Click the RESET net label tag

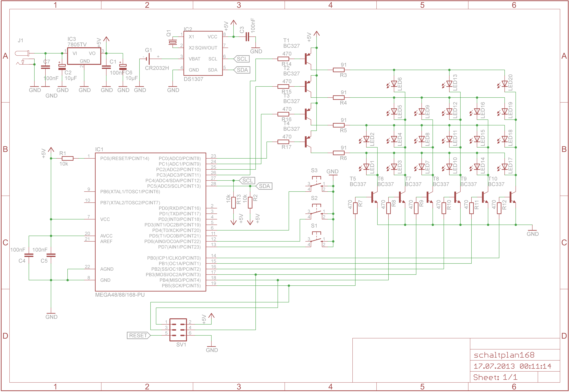[139, 335]
